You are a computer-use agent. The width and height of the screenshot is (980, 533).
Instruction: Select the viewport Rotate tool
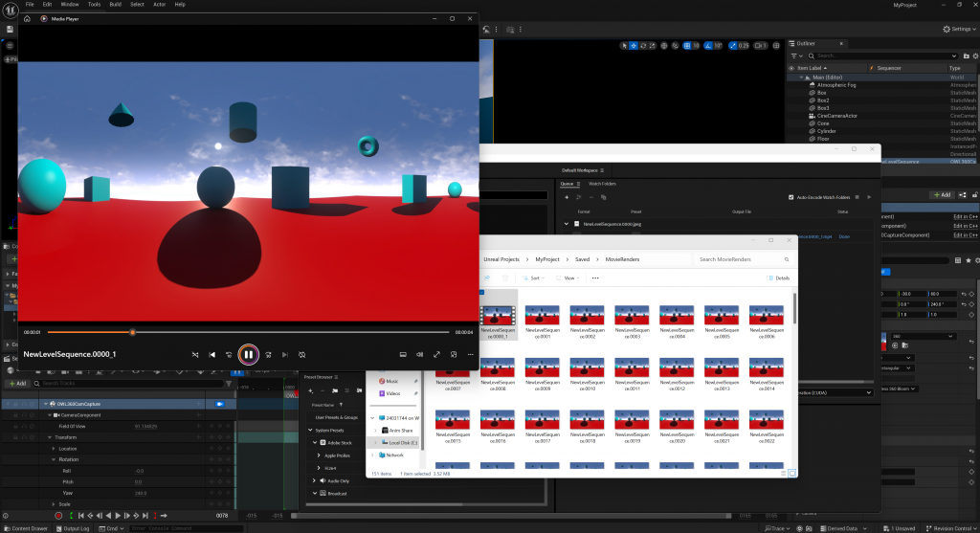point(642,46)
